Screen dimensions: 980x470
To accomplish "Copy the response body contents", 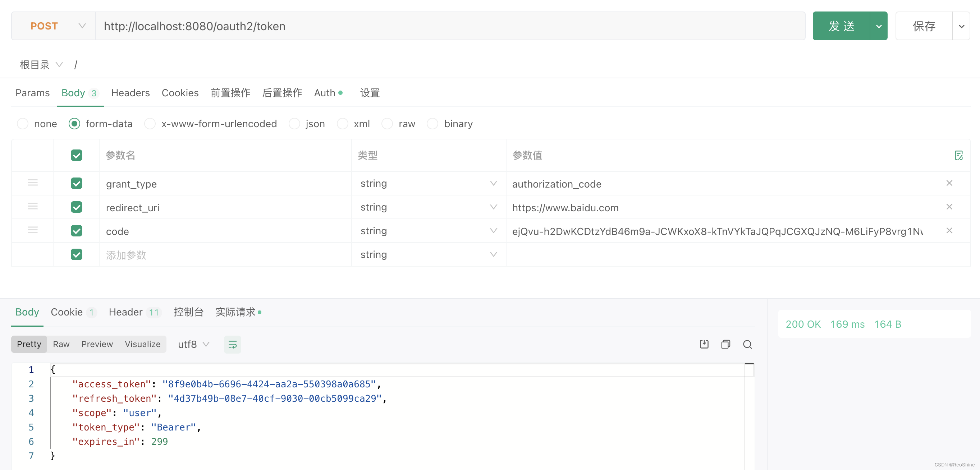I will point(725,344).
